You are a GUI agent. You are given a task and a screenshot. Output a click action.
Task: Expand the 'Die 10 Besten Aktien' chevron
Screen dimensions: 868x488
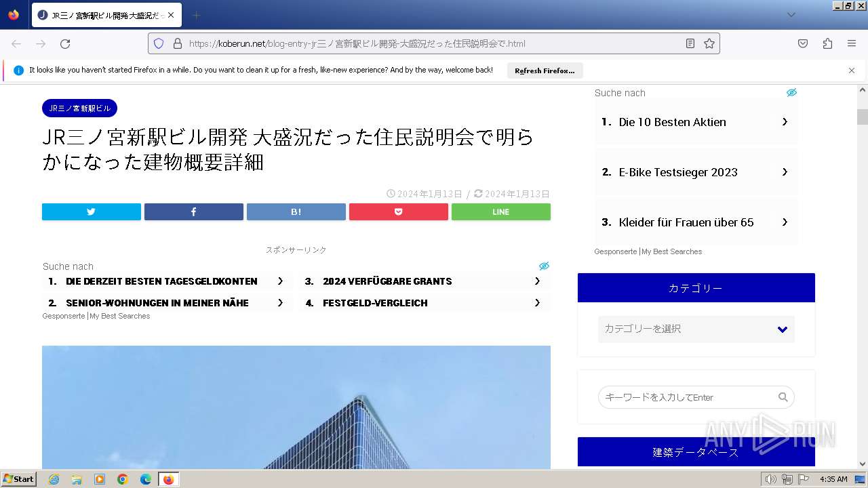785,122
